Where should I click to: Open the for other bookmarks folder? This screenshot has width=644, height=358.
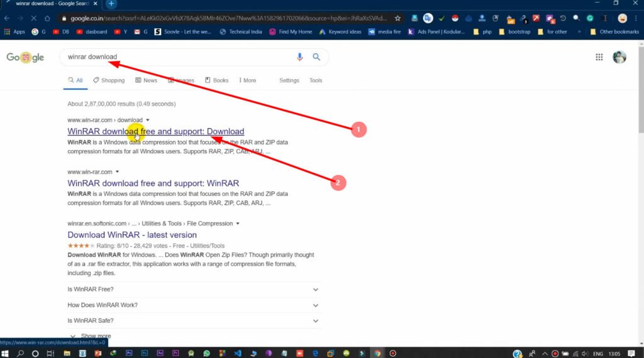552,31
